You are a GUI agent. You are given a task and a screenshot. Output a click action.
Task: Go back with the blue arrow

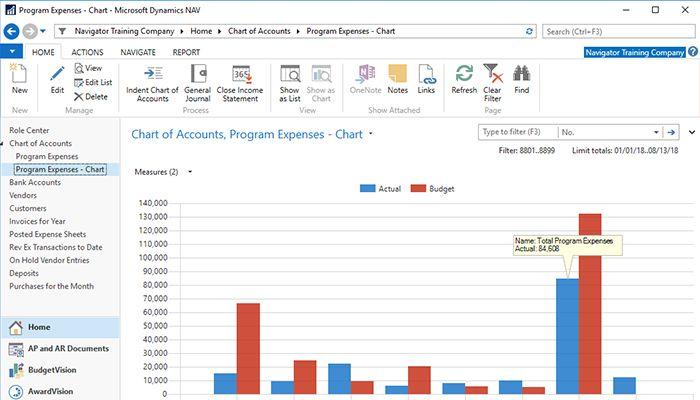point(11,31)
